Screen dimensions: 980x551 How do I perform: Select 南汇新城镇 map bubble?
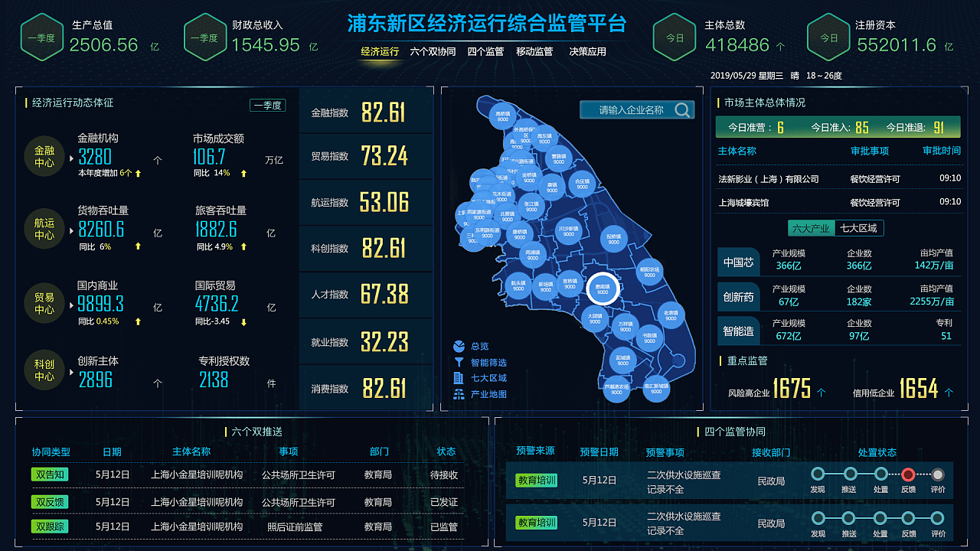(656, 390)
